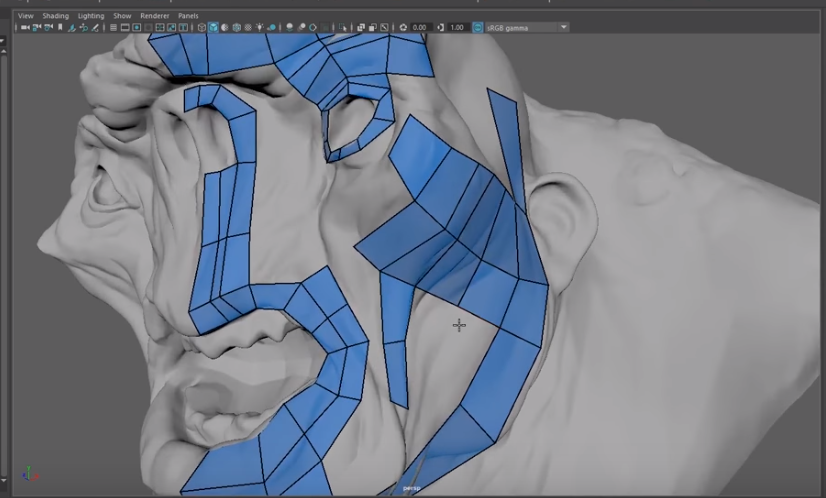Image resolution: width=826 pixels, height=498 pixels.
Task: Toggle viewport grid display
Action: pos(113,27)
